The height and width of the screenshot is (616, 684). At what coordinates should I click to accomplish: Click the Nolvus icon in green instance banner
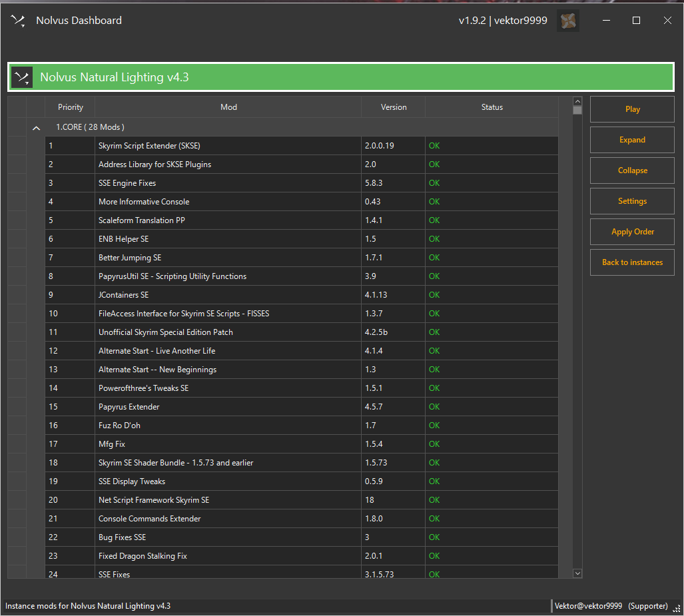22,77
